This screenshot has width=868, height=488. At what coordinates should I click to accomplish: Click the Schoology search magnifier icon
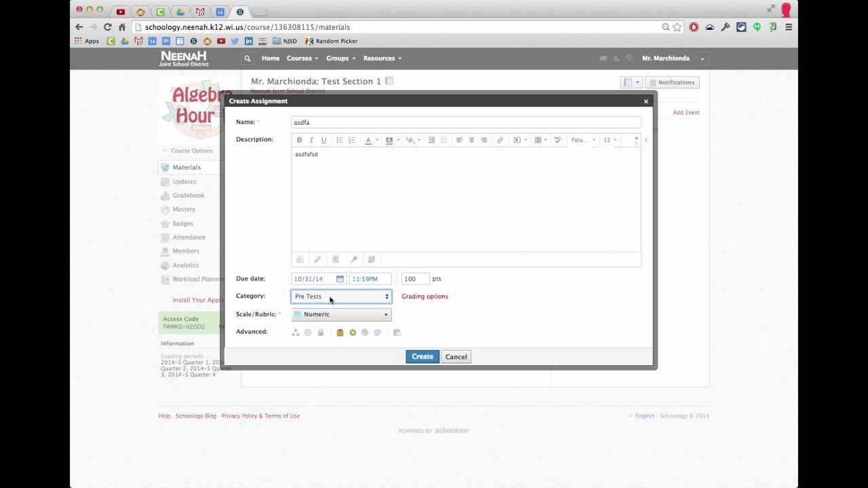[248, 58]
